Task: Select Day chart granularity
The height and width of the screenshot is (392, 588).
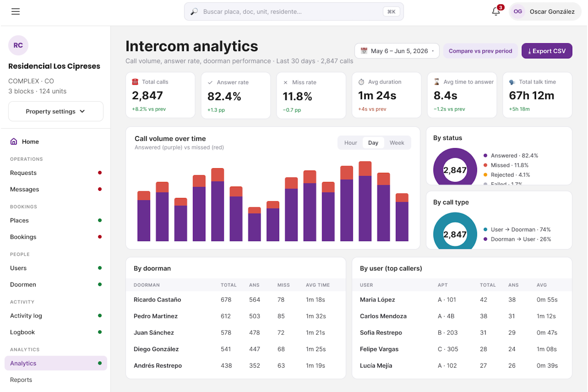Action: click(373, 143)
